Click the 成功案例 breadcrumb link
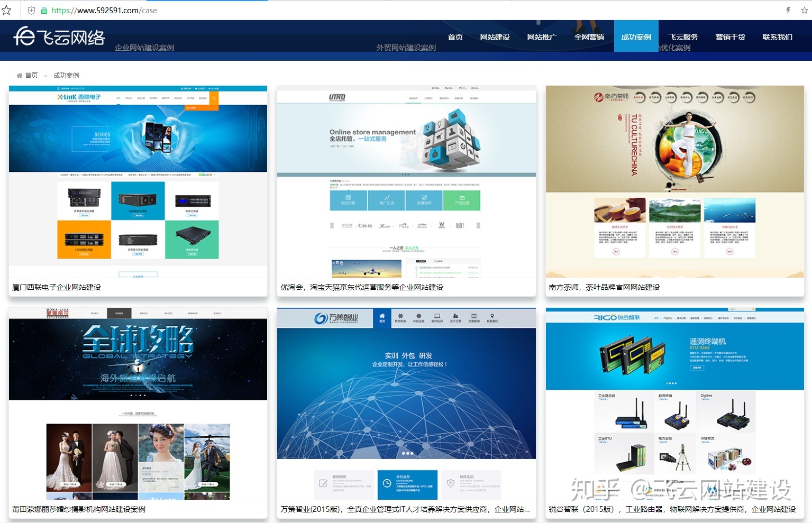 coord(66,76)
